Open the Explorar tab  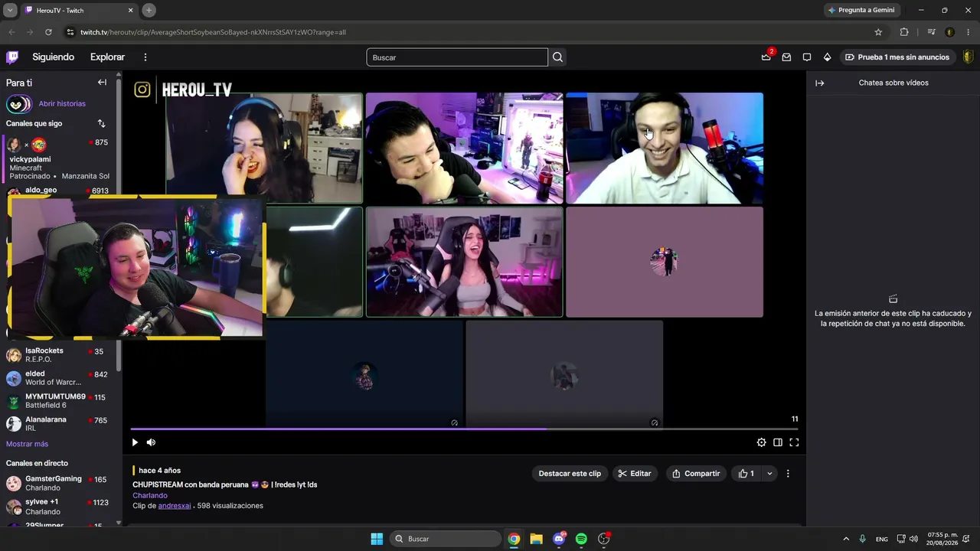coord(107,57)
